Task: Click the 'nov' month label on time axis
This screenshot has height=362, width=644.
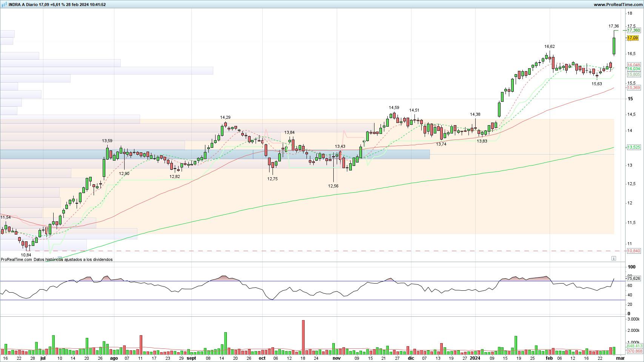Action: point(336,358)
